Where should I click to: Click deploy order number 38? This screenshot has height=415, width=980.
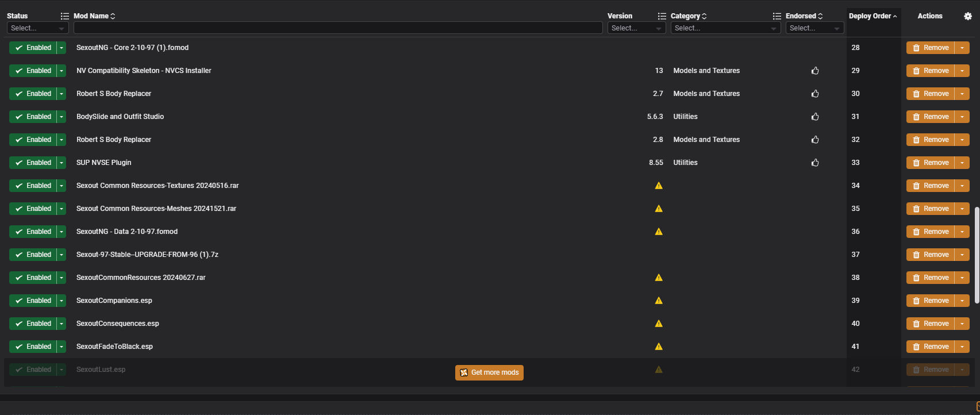pyautogui.click(x=855, y=278)
